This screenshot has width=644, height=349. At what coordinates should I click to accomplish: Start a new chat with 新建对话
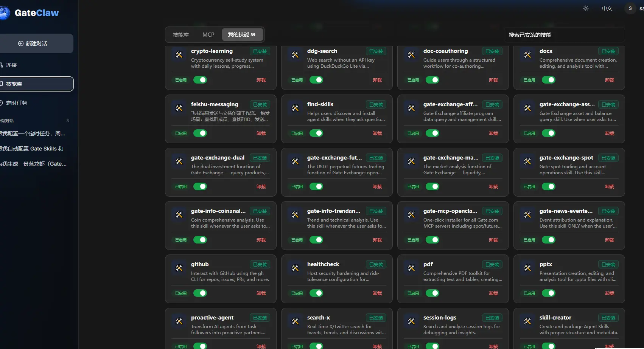[x=37, y=43]
